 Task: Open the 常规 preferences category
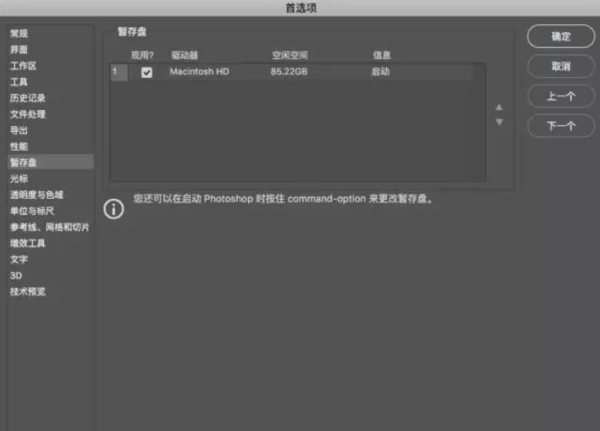point(19,34)
